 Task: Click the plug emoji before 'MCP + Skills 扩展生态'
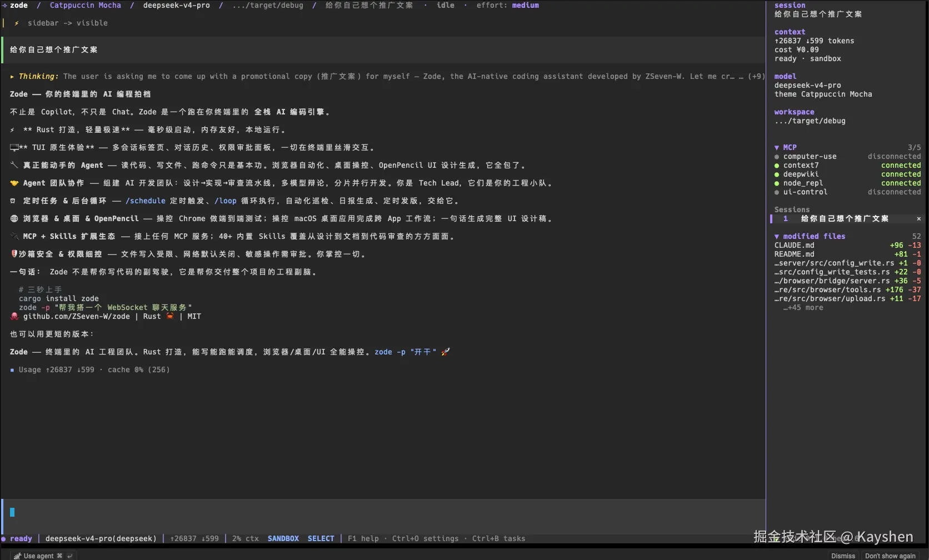pyautogui.click(x=14, y=237)
